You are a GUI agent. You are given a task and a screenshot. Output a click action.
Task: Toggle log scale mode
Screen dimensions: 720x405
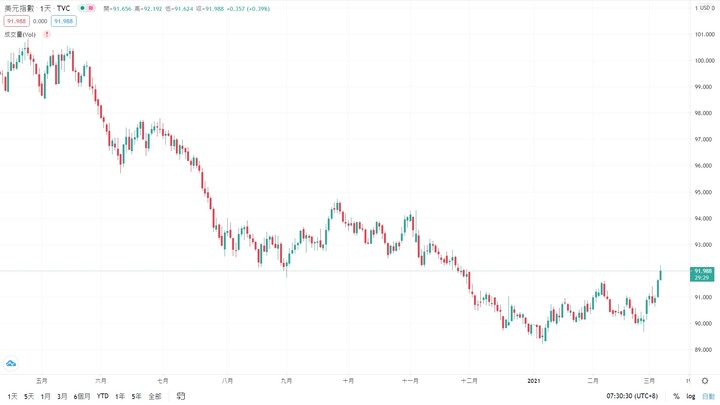click(x=690, y=396)
